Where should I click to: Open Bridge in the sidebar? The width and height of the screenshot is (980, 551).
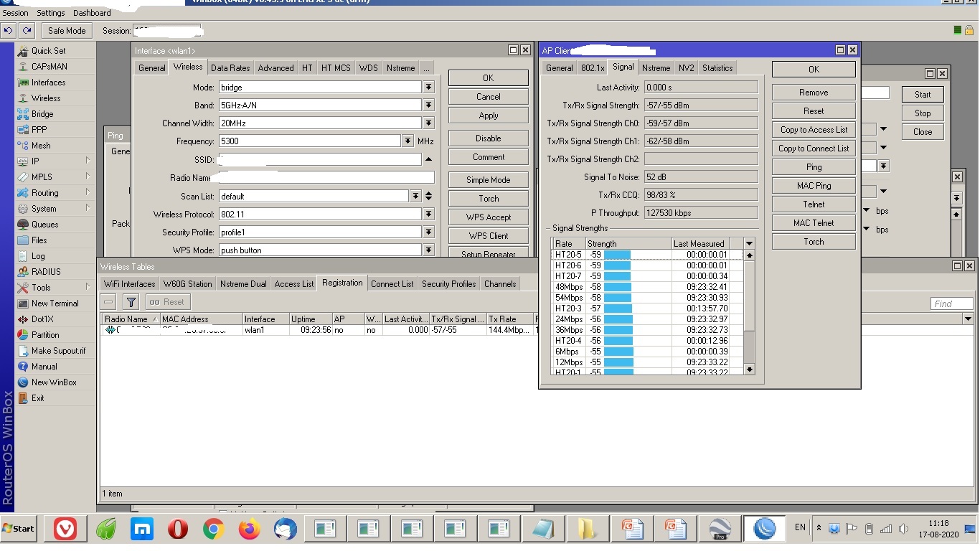[x=42, y=114]
